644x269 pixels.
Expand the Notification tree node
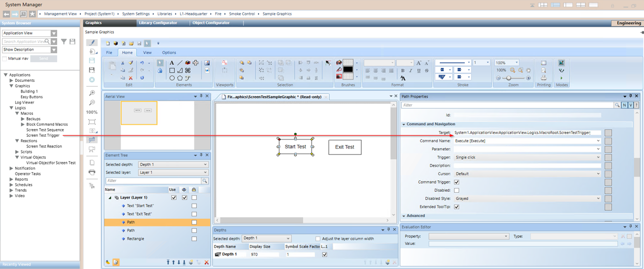point(11,168)
